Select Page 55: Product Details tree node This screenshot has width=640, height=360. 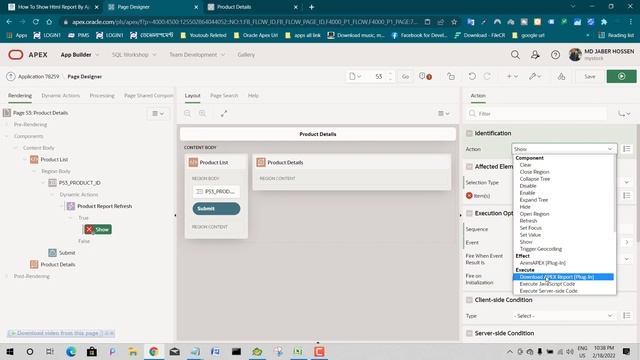(x=40, y=113)
